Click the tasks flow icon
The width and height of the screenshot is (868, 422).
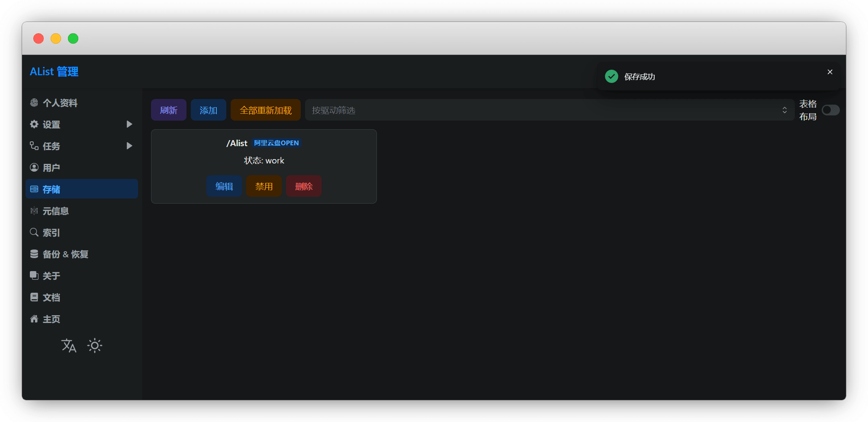point(34,146)
